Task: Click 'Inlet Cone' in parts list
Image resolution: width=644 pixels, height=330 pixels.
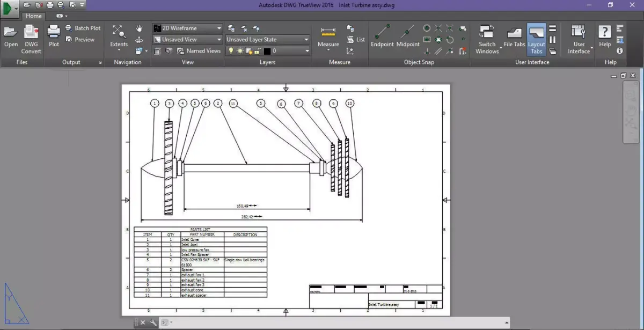Action: click(x=189, y=240)
